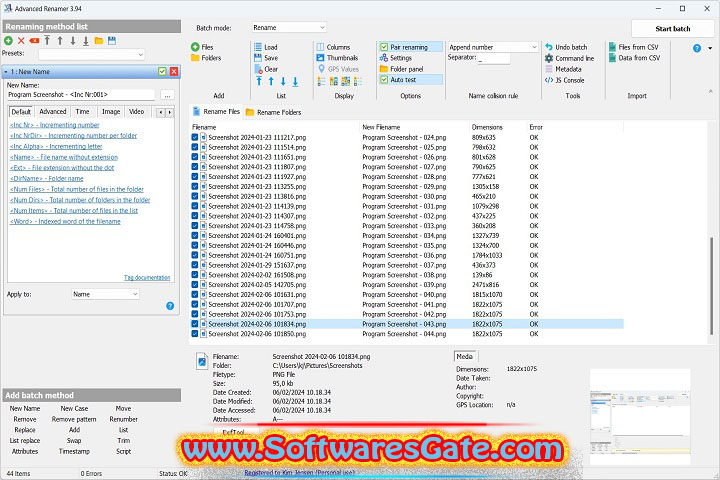The height and width of the screenshot is (480, 720).
Task: Select the Advanced tag tab
Action: 53,112
